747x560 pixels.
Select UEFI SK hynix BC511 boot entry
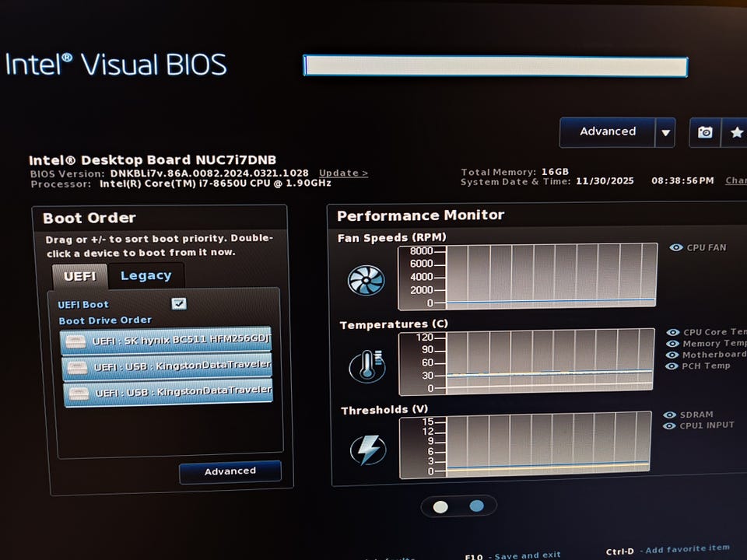166,341
